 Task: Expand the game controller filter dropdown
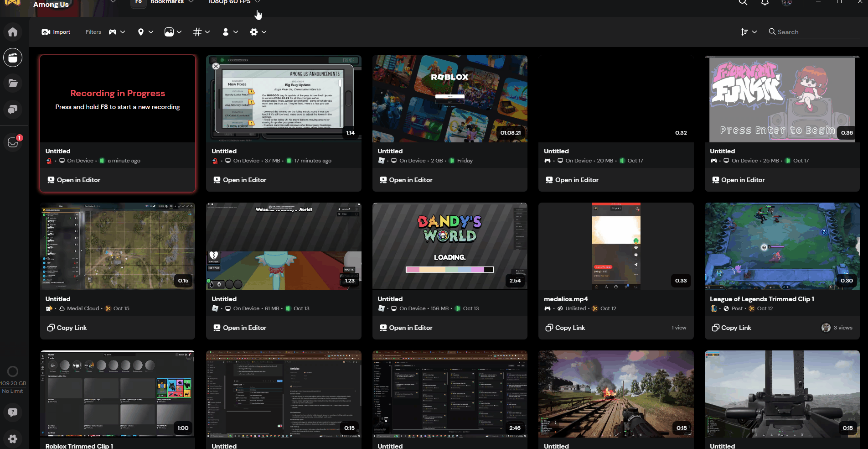117,32
